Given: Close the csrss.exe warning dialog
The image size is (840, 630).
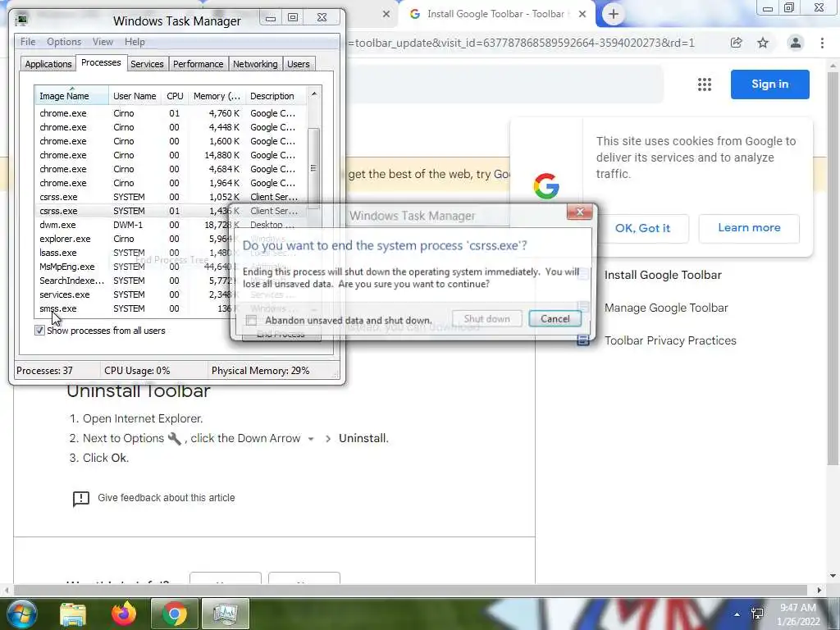Looking at the screenshot, I should pos(580,212).
